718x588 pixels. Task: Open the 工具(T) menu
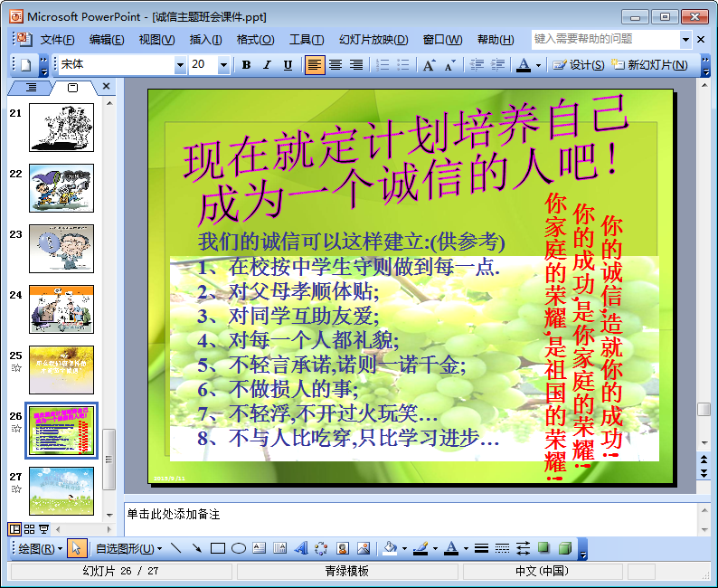307,40
